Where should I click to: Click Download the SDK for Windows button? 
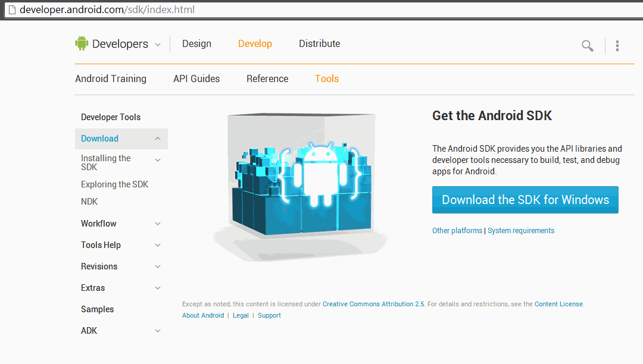click(525, 200)
